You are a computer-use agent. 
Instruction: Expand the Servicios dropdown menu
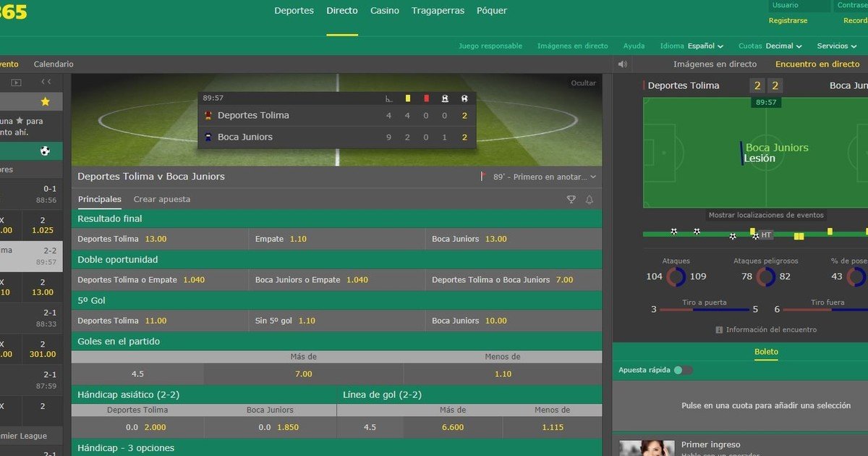tap(837, 46)
